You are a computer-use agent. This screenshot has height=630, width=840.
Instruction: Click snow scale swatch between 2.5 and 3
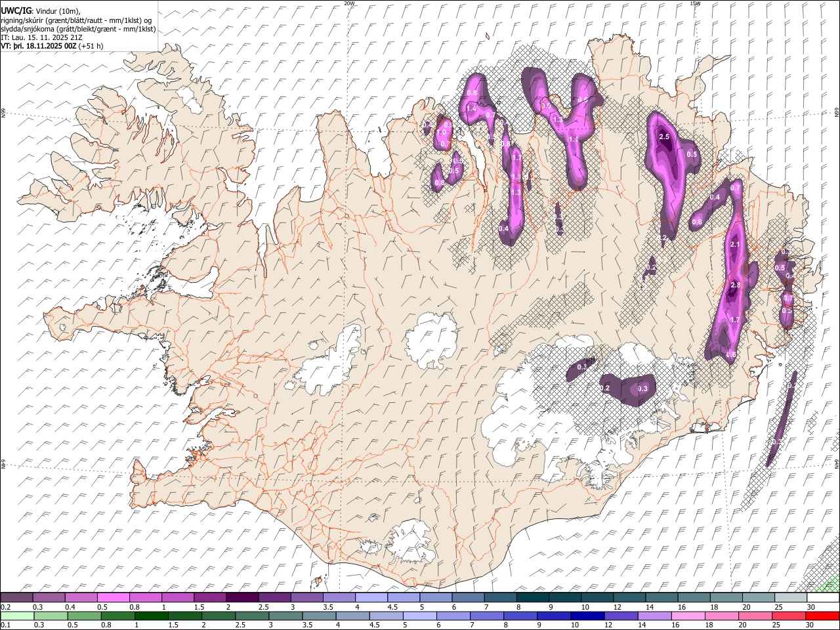(274, 598)
